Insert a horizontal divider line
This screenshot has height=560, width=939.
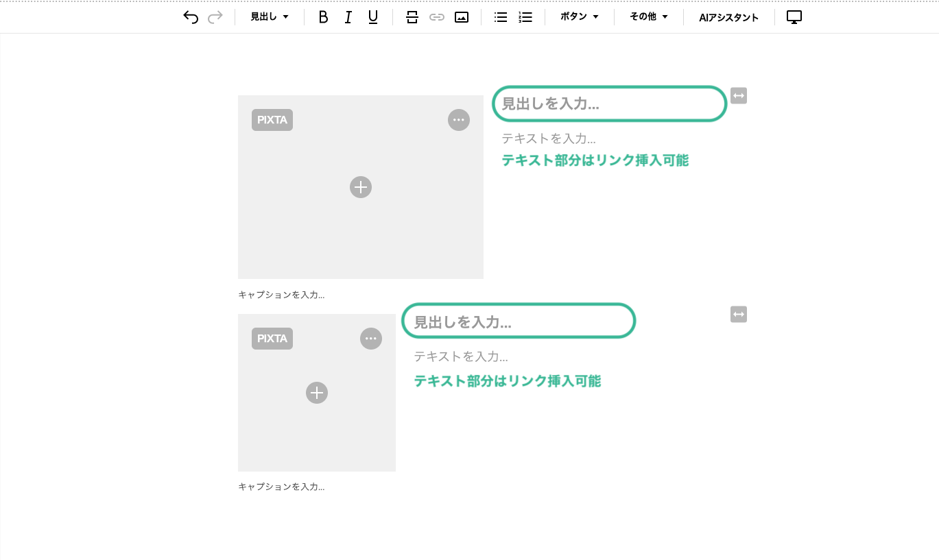coord(412,17)
